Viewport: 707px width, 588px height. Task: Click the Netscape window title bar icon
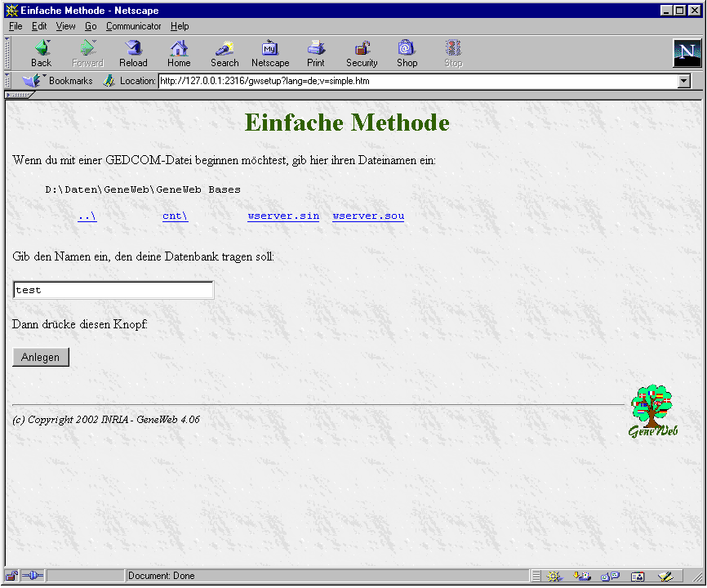click(11, 10)
